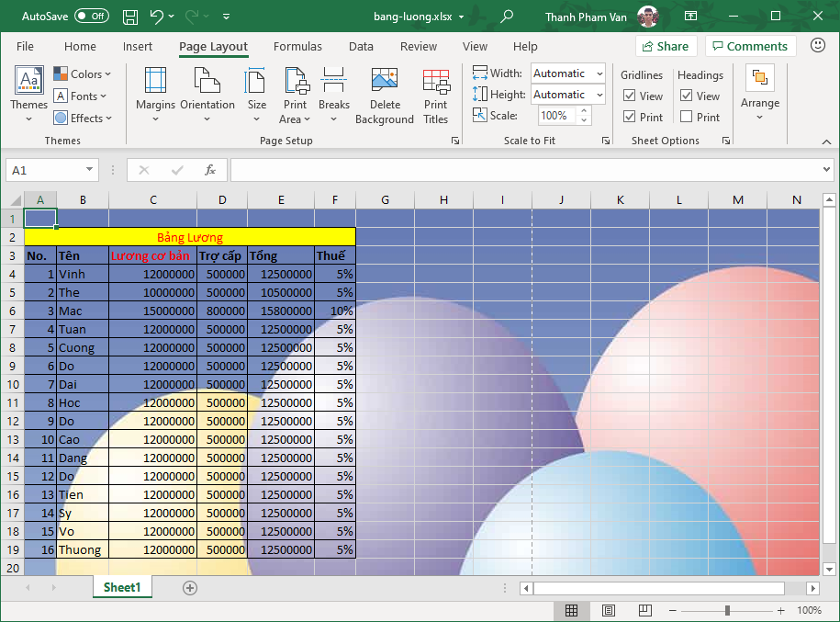Click the zoom in plus button
This screenshot has width=840, height=622.
780,610
